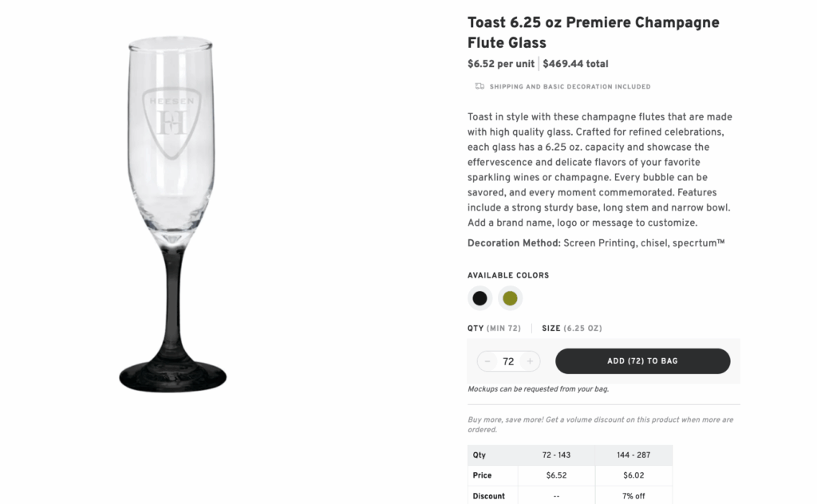Click the AVAILABLE COLORS heading
817x504 pixels.
[x=508, y=274]
